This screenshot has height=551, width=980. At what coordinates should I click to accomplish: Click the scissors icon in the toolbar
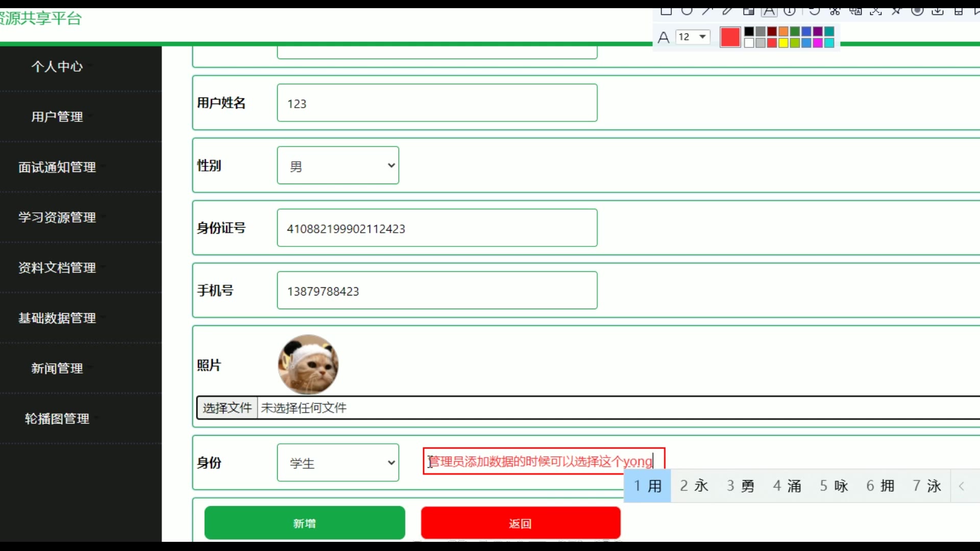coord(835,11)
